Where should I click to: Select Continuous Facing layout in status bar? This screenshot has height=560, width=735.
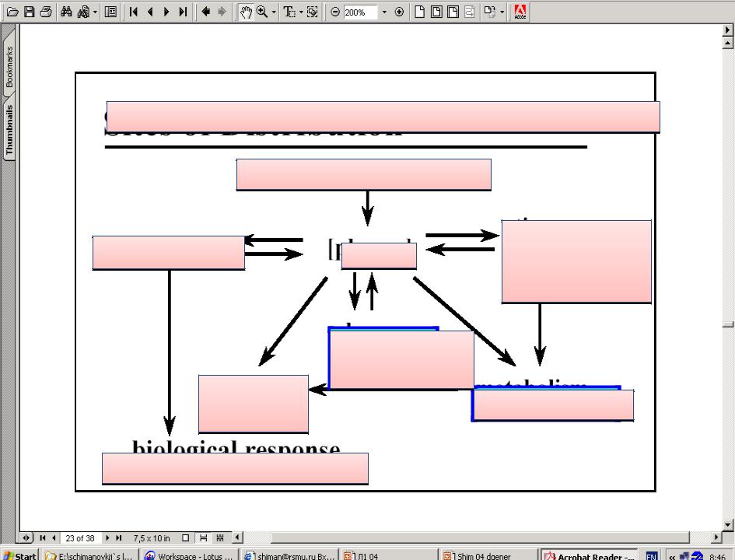tap(220, 538)
